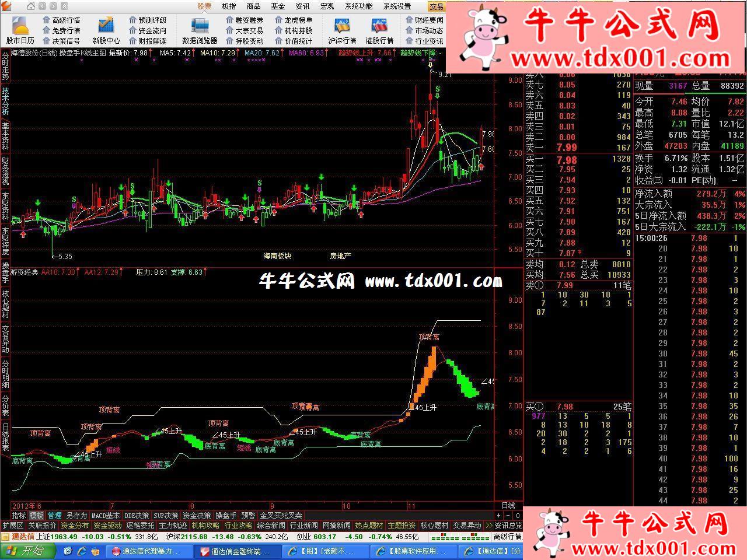Open the 系统设置 menu
This screenshot has width=747, height=560.
coord(397,6)
